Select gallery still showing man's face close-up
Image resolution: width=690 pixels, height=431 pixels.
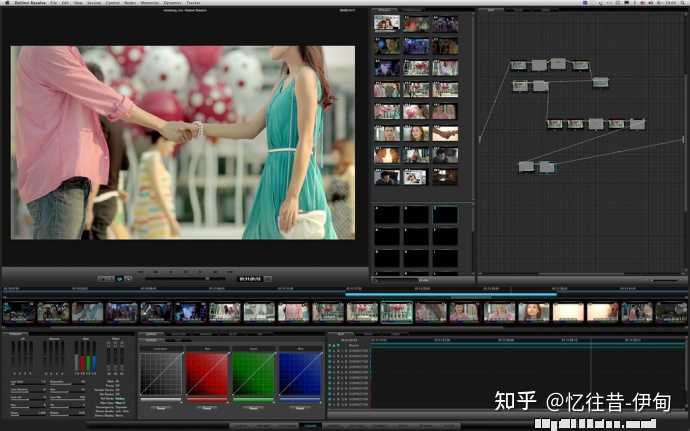[x=387, y=133]
